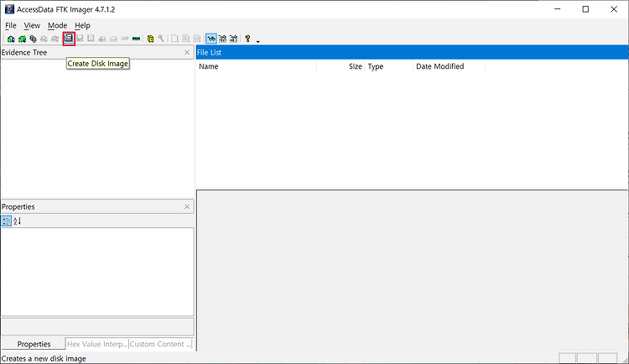Select categorized view in Properties pane
This screenshot has width=629, height=364.
point(6,221)
